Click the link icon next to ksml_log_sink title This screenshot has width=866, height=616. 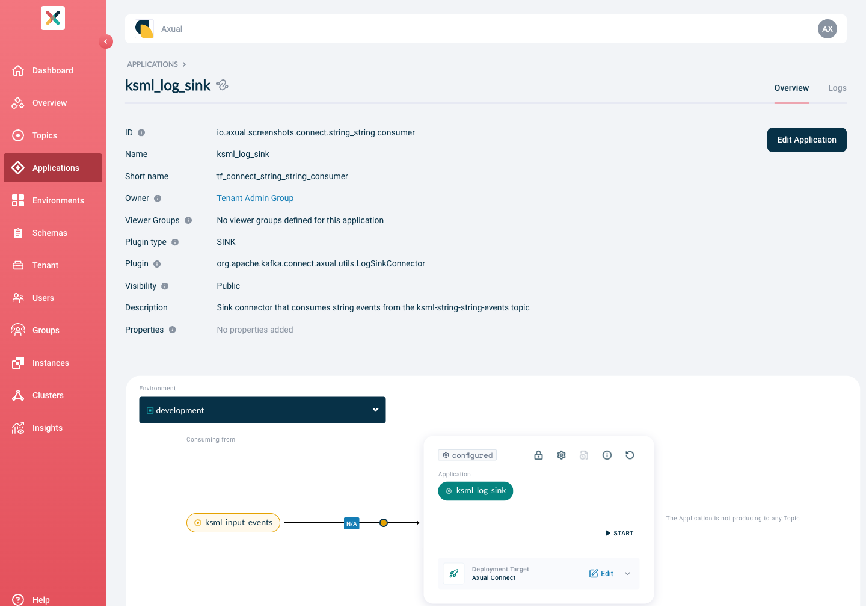[223, 85]
